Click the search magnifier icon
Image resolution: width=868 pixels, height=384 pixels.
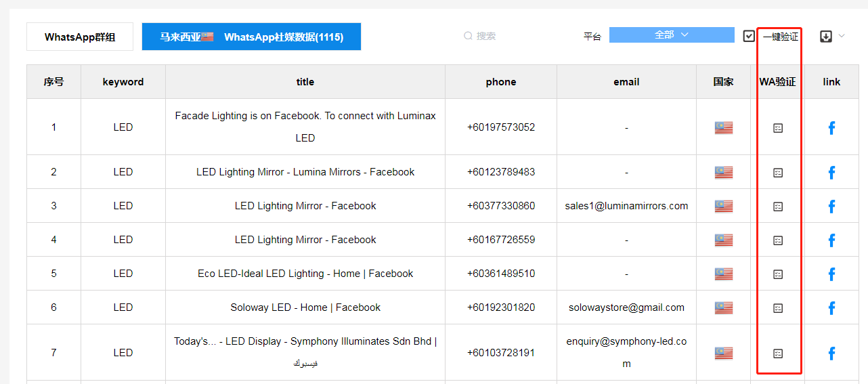(x=468, y=36)
